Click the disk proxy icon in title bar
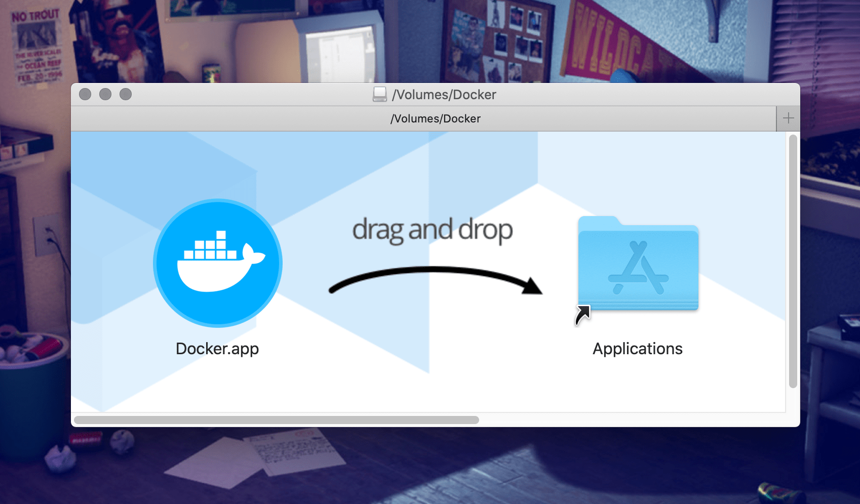The image size is (860, 504). point(380,95)
